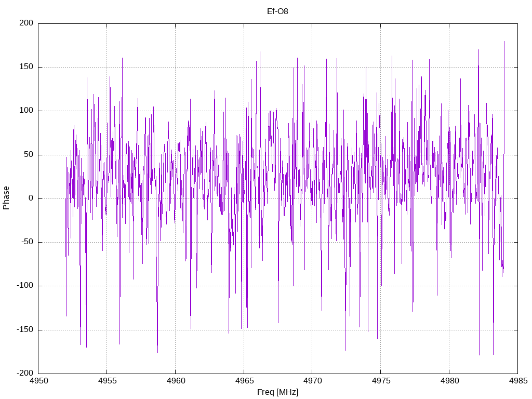The height and width of the screenshot is (399, 532).
Task: Click the y-axis tick label 100
Action: click(26, 111)
